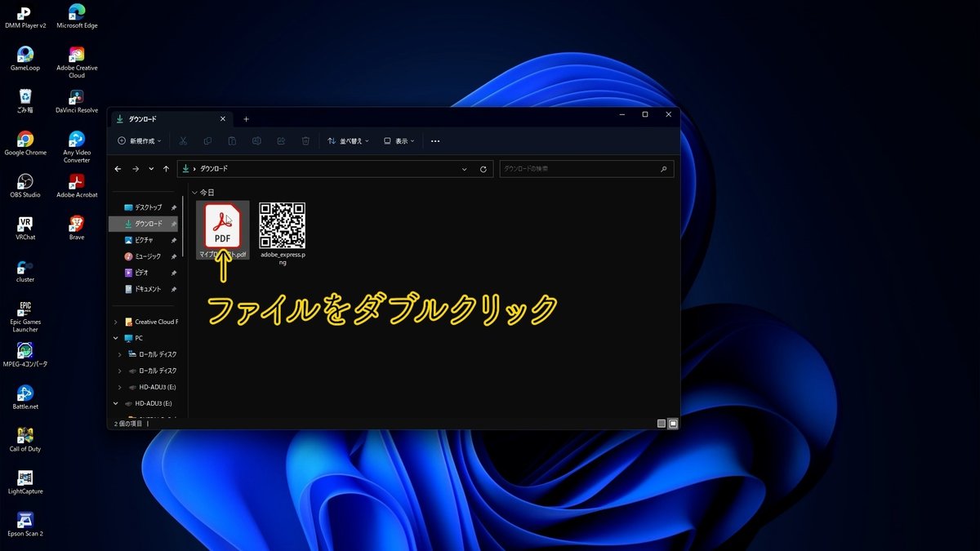The width and height of the screenshot is (980, 551).
Task: Go up one folder level
Action: (x=167, y=169)
